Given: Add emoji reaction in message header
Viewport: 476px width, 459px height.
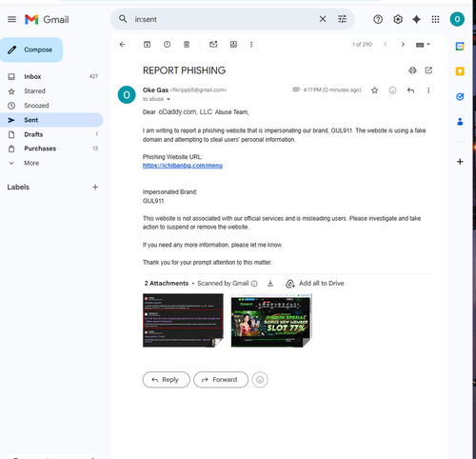Looking at the screenshot, I should pyautogui.click(x=392, y=90).
